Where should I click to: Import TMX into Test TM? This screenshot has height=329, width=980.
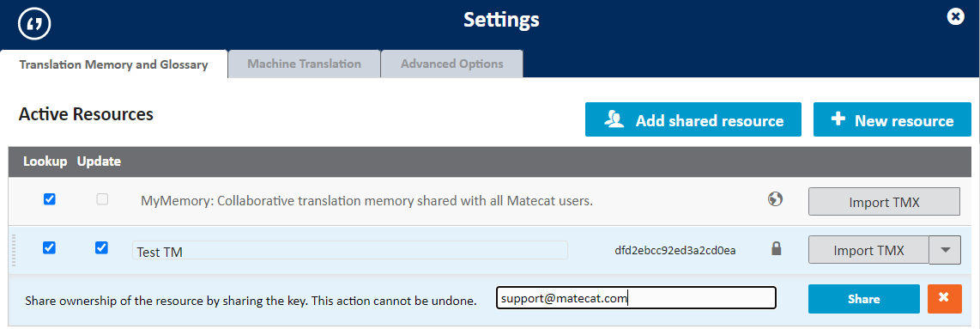868,250
